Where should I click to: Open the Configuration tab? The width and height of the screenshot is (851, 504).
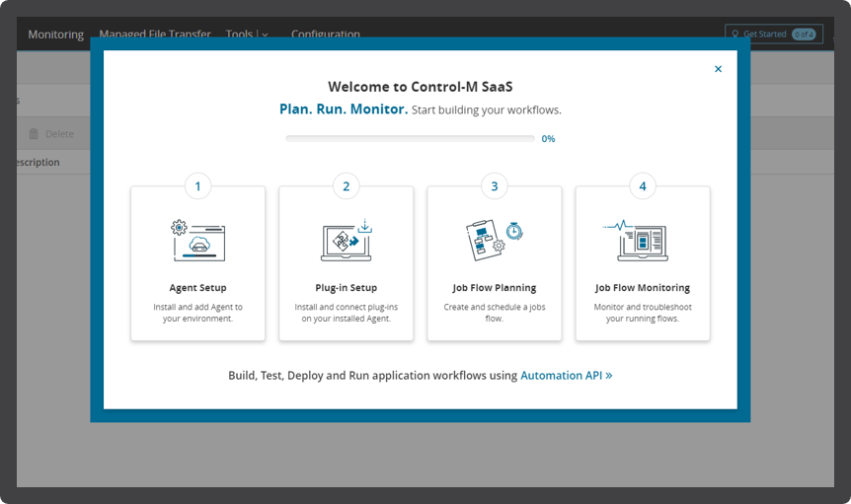pos(326,34)
